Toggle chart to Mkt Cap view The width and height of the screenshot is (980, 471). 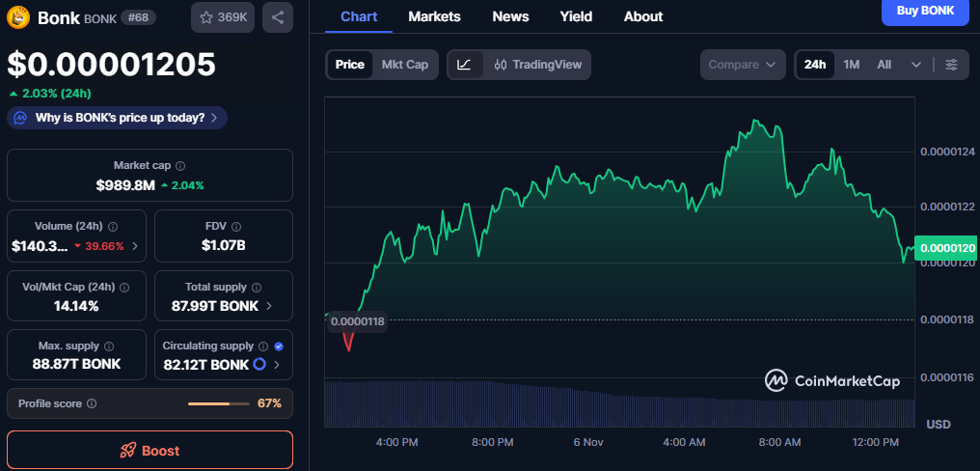(405, 65)
